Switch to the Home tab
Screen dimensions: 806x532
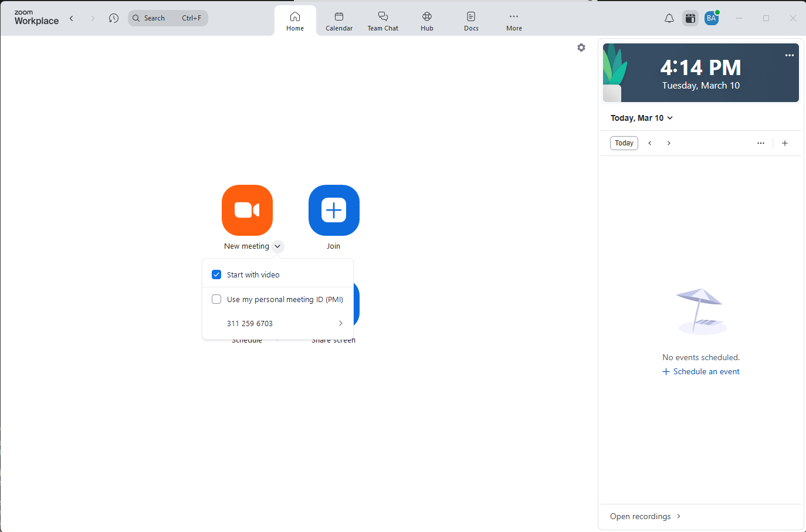click(x=295, y=21)
